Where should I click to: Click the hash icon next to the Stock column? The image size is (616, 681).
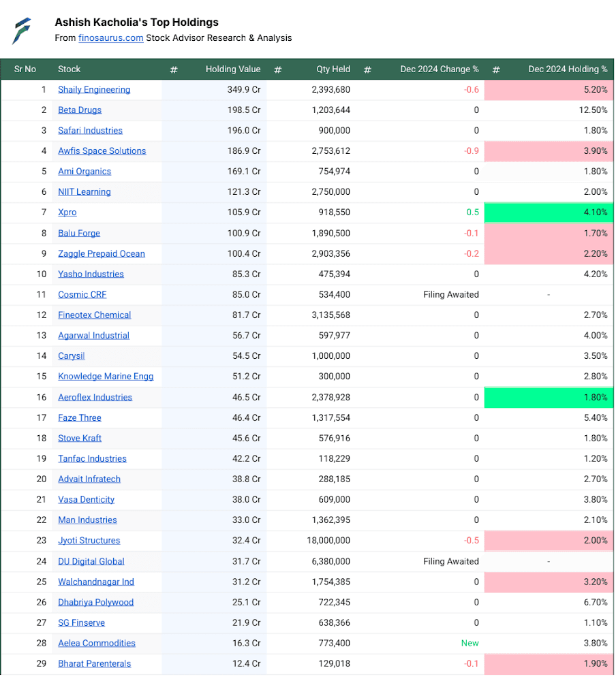(174, 69)
